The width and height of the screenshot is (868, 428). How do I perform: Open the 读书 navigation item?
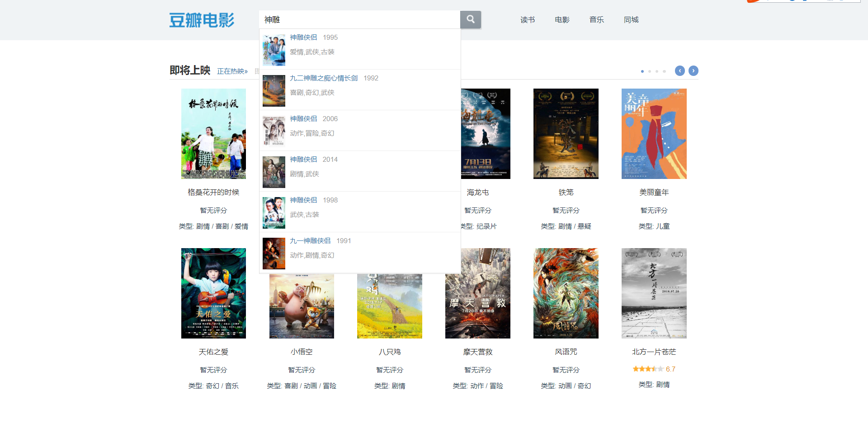[x=528, y=20]
